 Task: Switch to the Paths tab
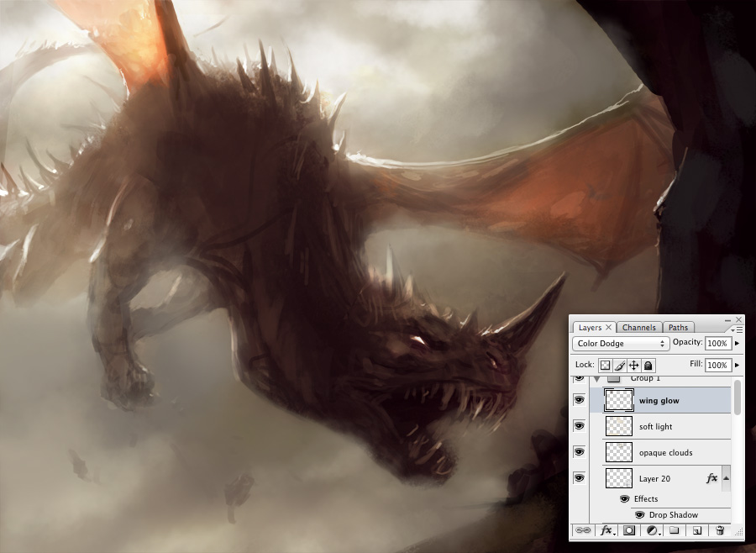click(x=678, y=327)
